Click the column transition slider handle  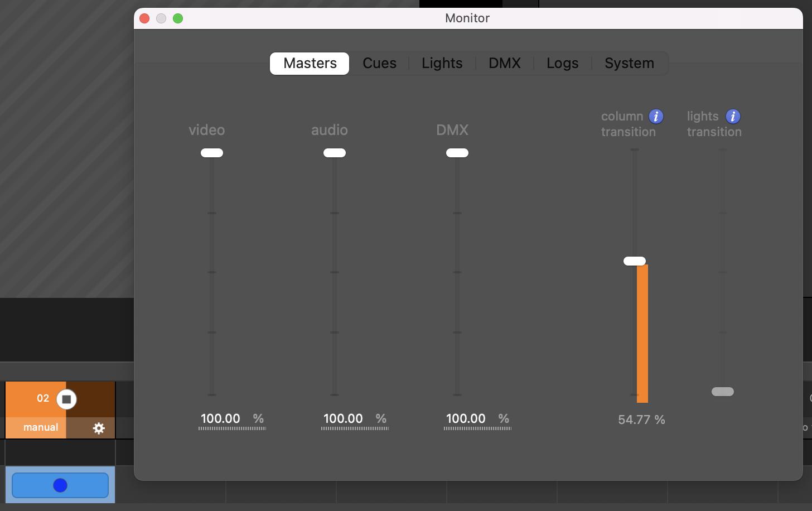tap(635, 261)
